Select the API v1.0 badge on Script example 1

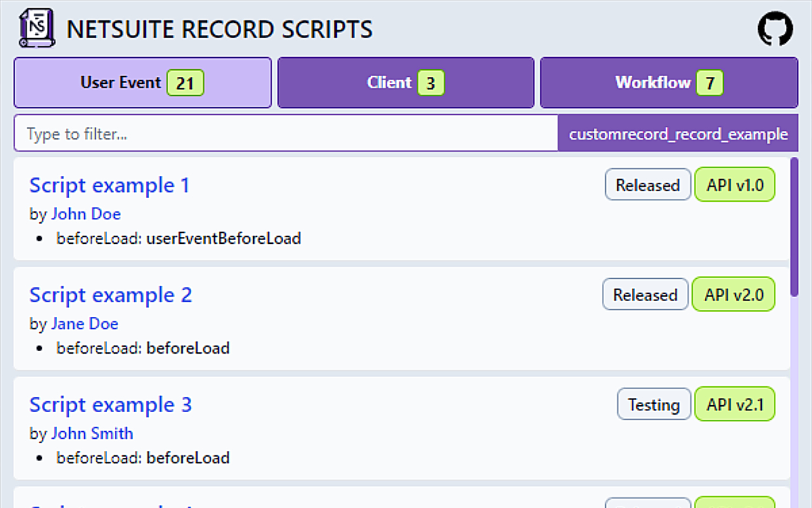[735, 184]
